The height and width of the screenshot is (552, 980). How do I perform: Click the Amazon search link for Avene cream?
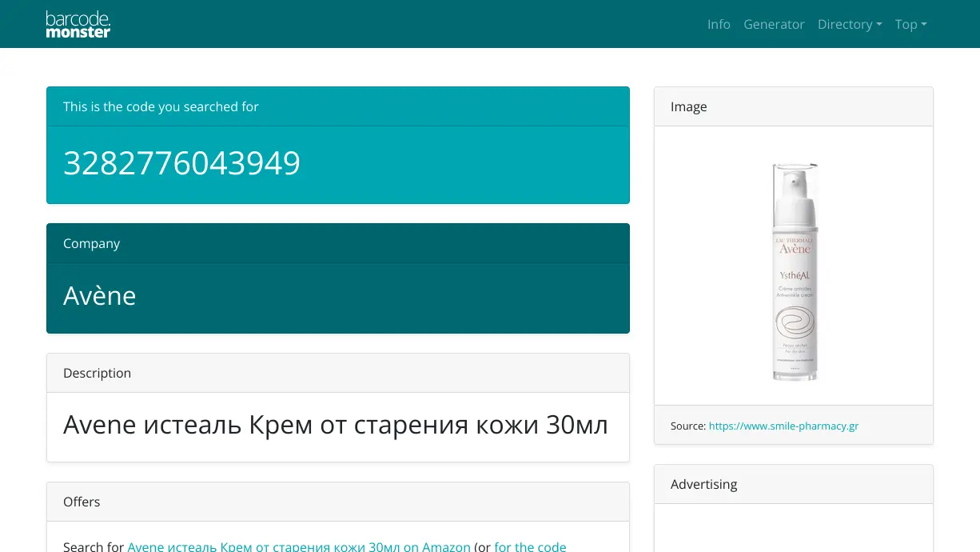pyautogui.click(x=299, y=546)
